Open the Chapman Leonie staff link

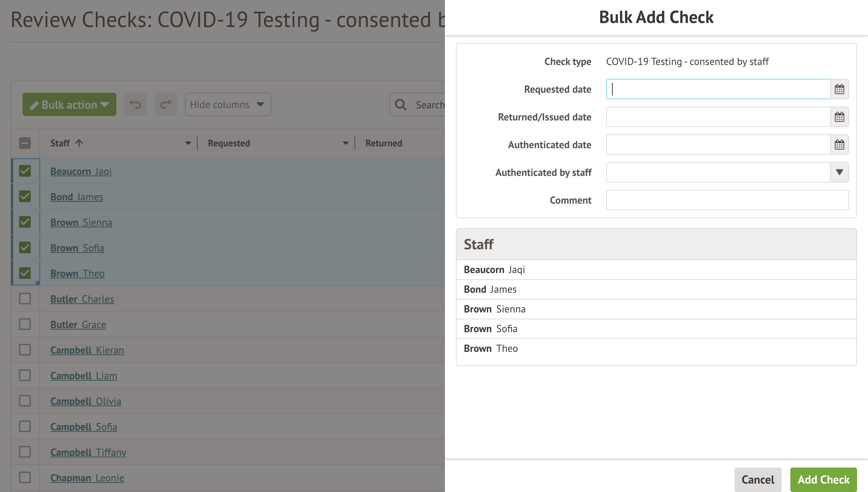(87, 478)
